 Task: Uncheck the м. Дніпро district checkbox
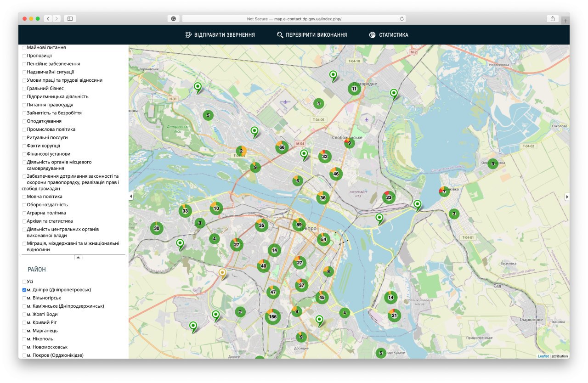[x=24, y=290]
